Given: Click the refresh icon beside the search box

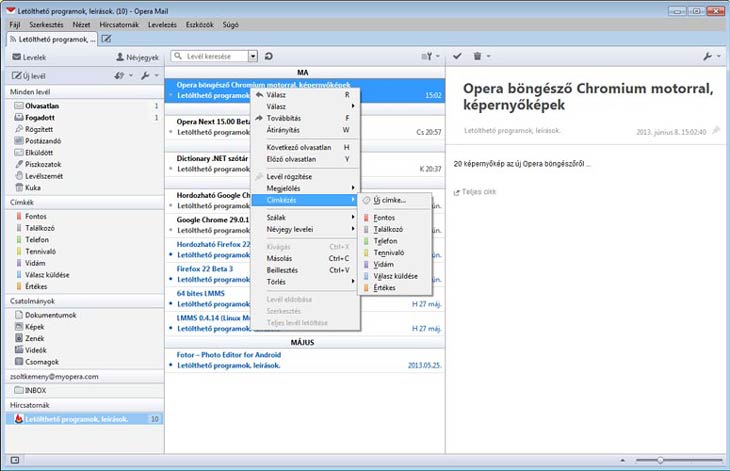Looking at the screenshot, I should (x=269, y=57).
